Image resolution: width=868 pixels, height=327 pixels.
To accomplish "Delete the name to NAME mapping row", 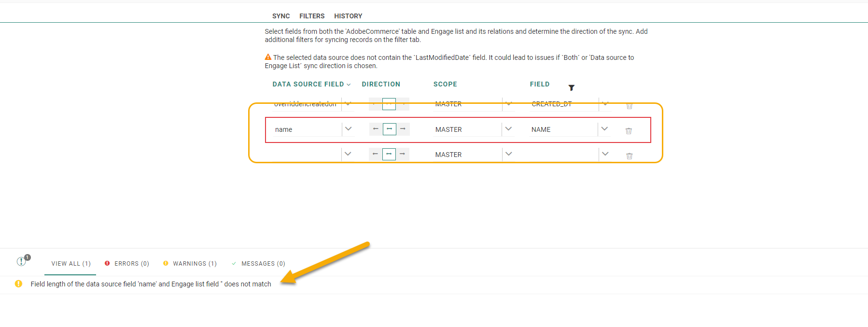I will pyautogui.click(x=629, y=131).
